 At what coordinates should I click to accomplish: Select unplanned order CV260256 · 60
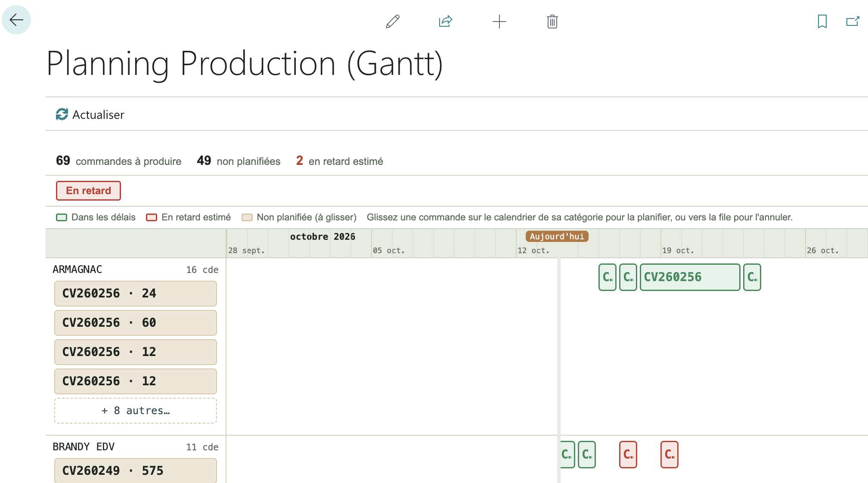point(136,323)
